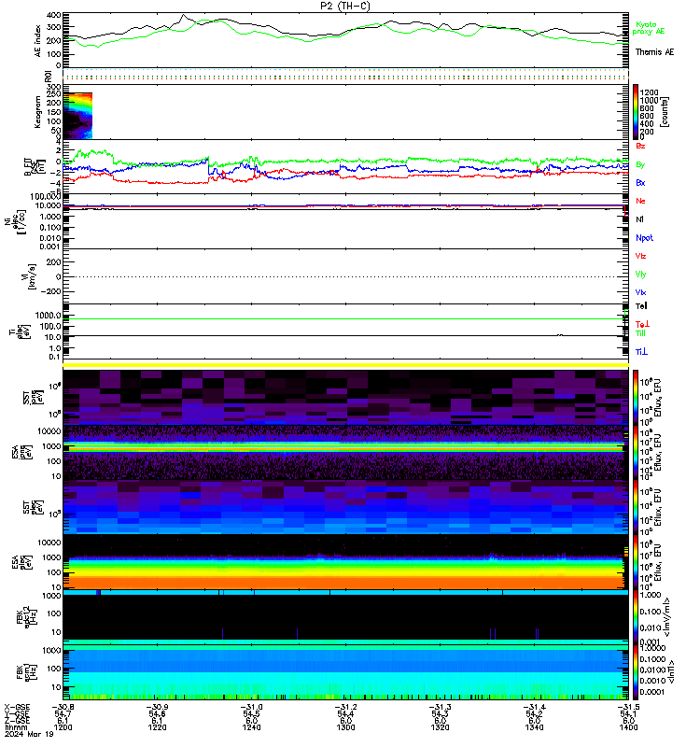The height and width of the screenshot is (747, 700).
Task: Click the Y-GSE value 54.7
Action: 63,714
